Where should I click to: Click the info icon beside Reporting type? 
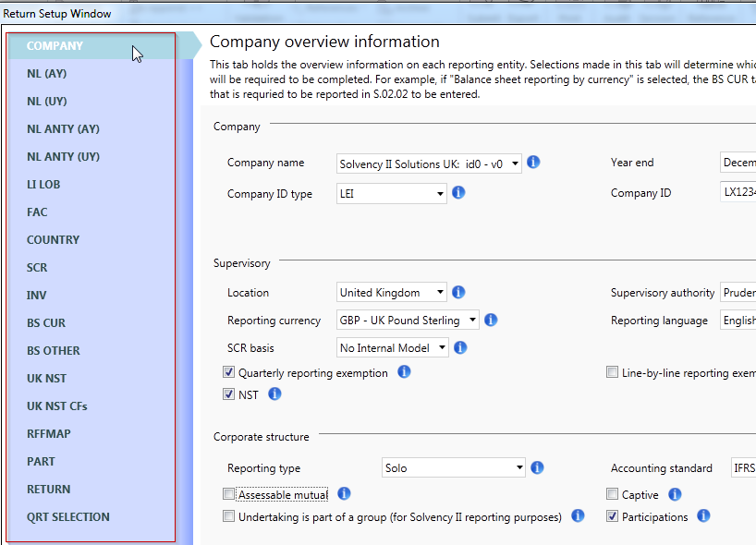click(x=537, y=467)
